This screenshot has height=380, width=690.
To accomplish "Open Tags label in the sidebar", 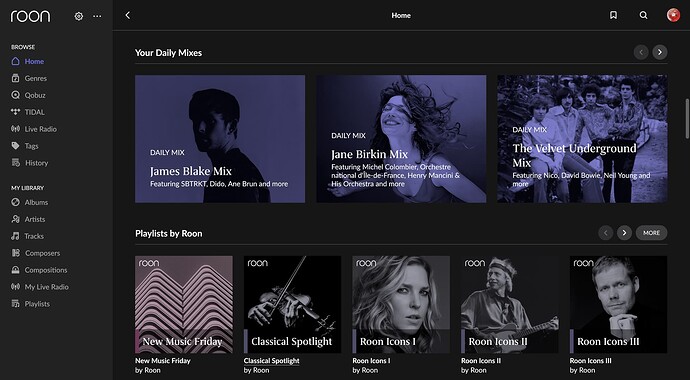I will tap(32, 146).
